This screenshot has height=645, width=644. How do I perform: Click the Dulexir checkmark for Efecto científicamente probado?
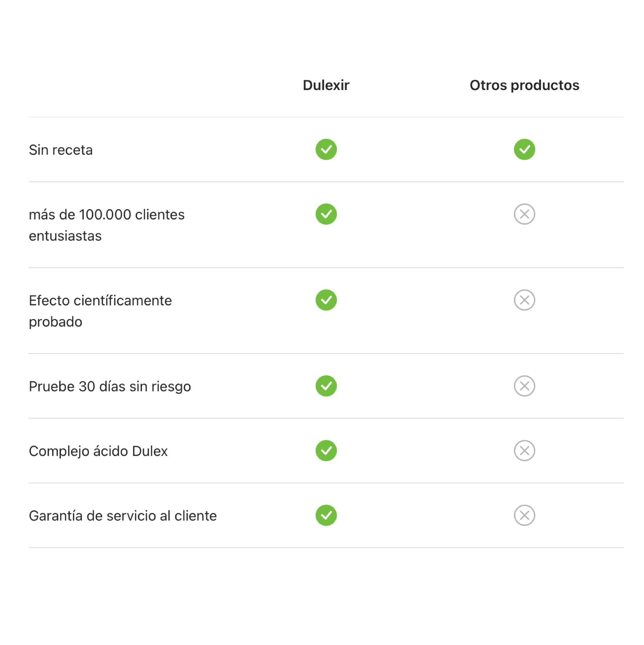click(326, 300)
